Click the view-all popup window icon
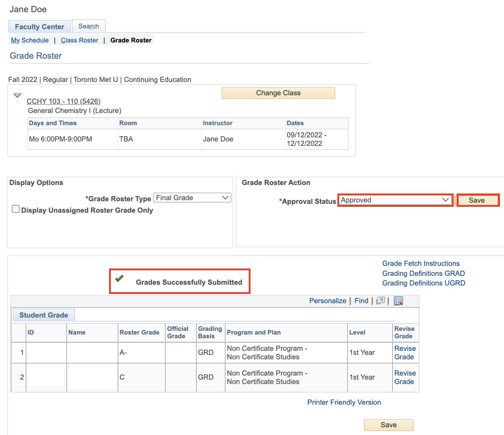The image size is (504, 435). tap(380, 301)
